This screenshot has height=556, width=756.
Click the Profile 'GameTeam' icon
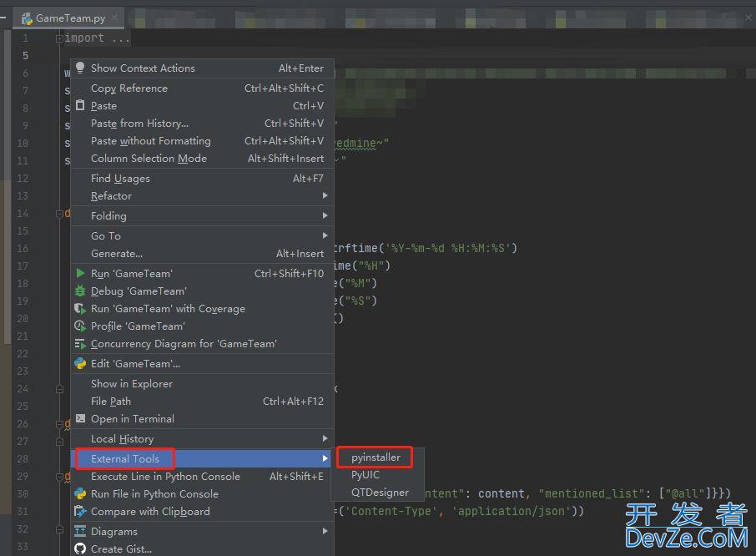click(x=80, y=326)
